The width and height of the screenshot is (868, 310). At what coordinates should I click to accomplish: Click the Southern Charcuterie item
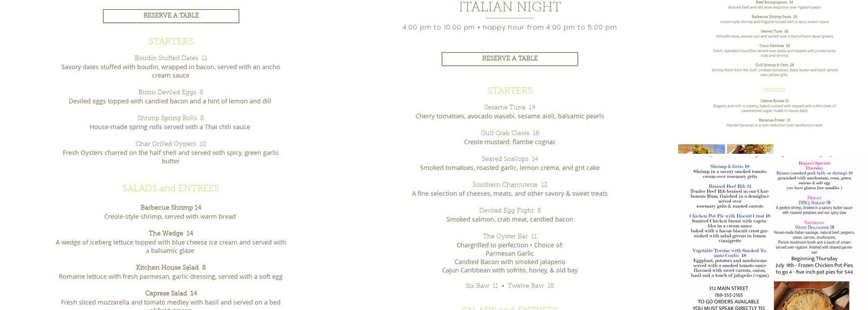pos(510,185)
